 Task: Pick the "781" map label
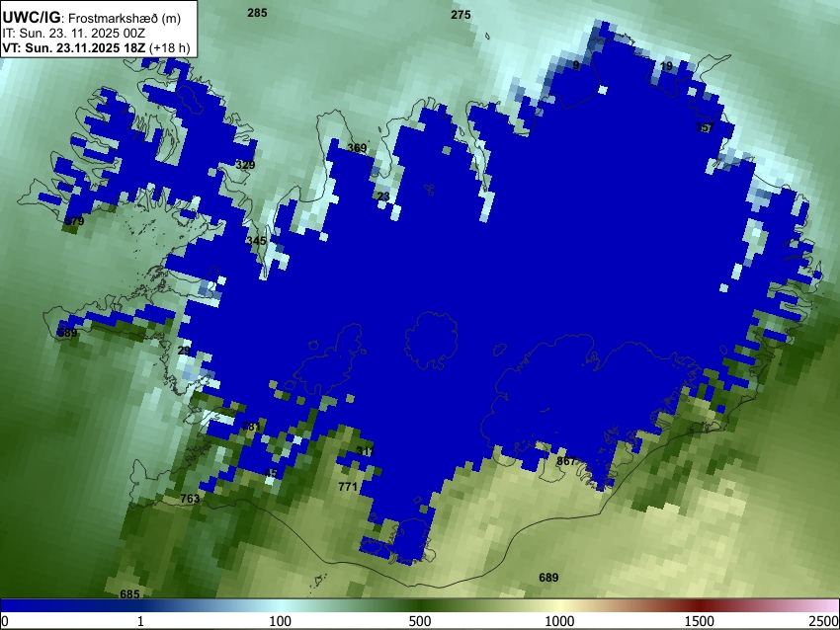point(251,427)
